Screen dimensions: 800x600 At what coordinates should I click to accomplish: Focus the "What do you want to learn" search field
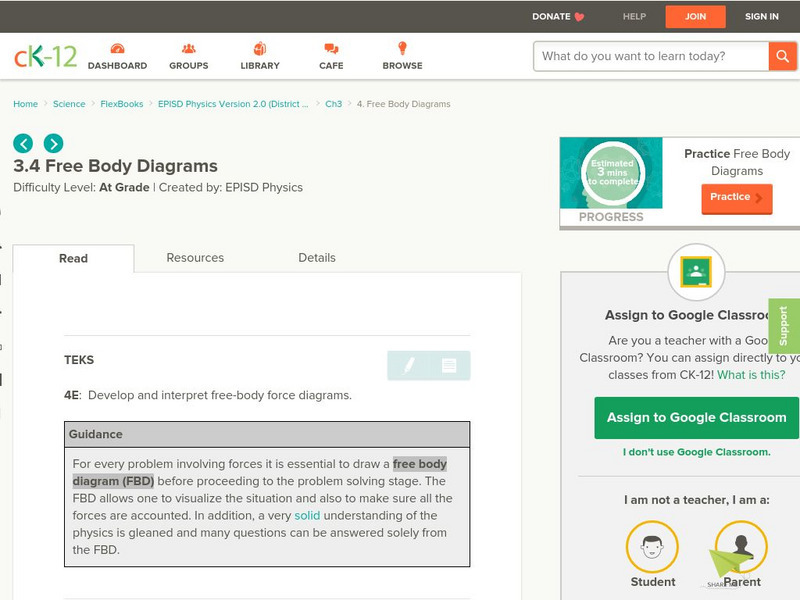tap(650, 56)
